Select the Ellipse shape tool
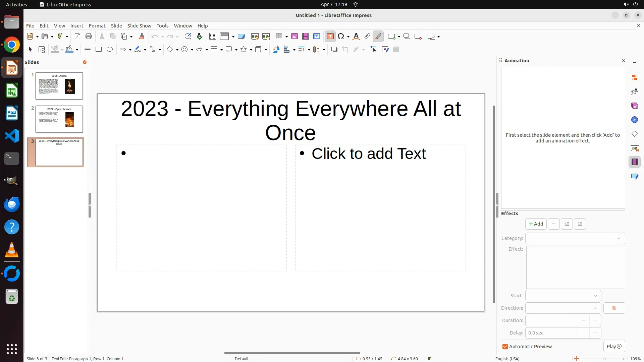644x362 pixels. click(x=110, y=50)
